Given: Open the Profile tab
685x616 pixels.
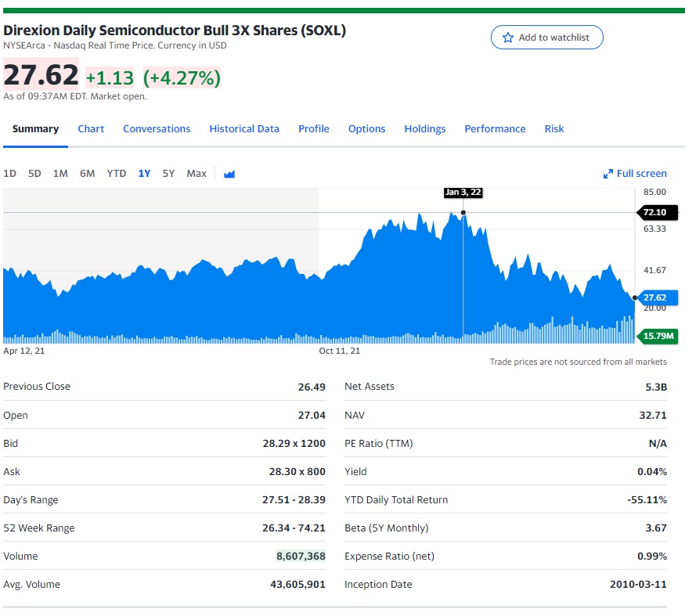Looking at the screenshot, I should 314,129.
